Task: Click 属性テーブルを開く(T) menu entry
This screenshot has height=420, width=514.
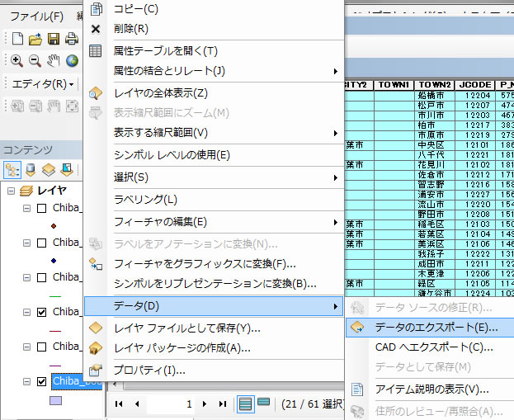Action: click(x=165, y=50)
